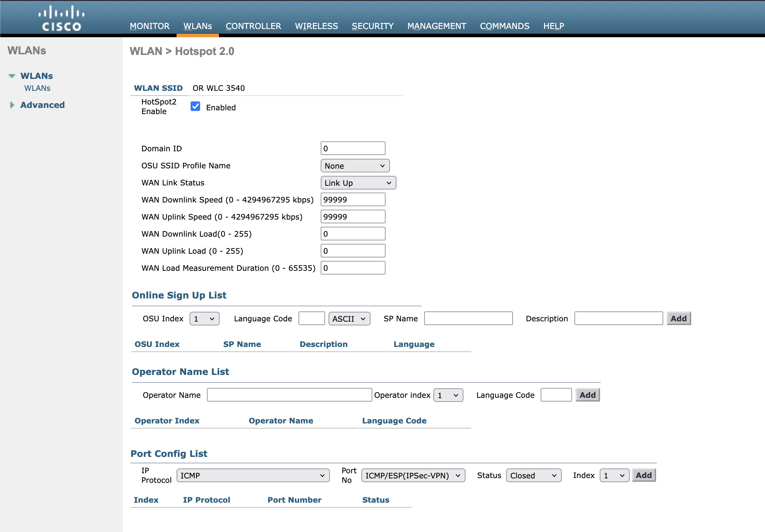Click the Online Sign Up Language Code field
The width and height of the screenshot is (765, 532).
(312, 318)
